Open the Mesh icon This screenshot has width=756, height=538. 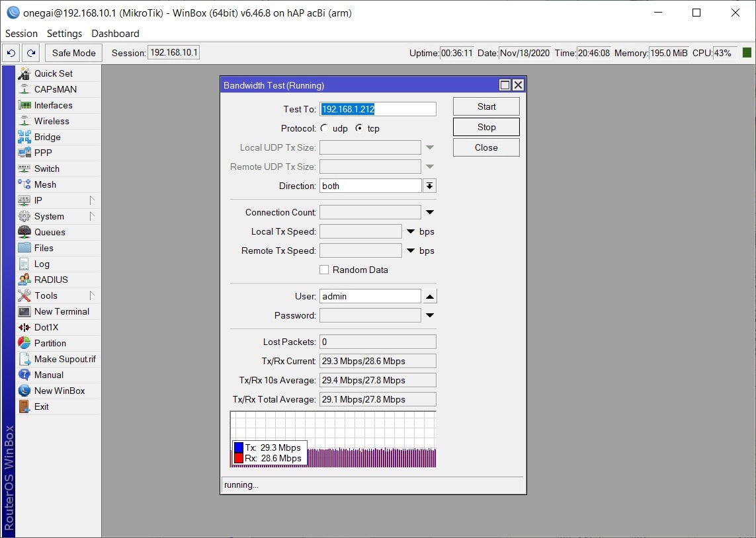[x=24, y=184]
